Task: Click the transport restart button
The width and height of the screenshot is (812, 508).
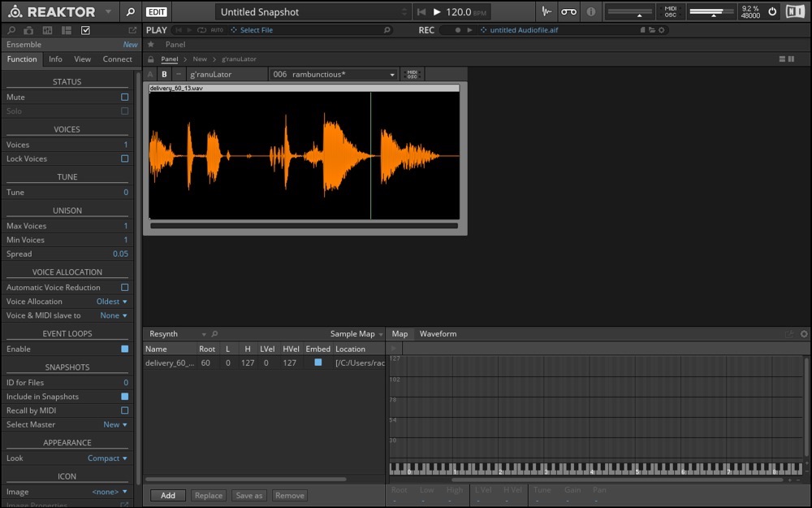Action: pyautogui.click(x=421, y=11)
